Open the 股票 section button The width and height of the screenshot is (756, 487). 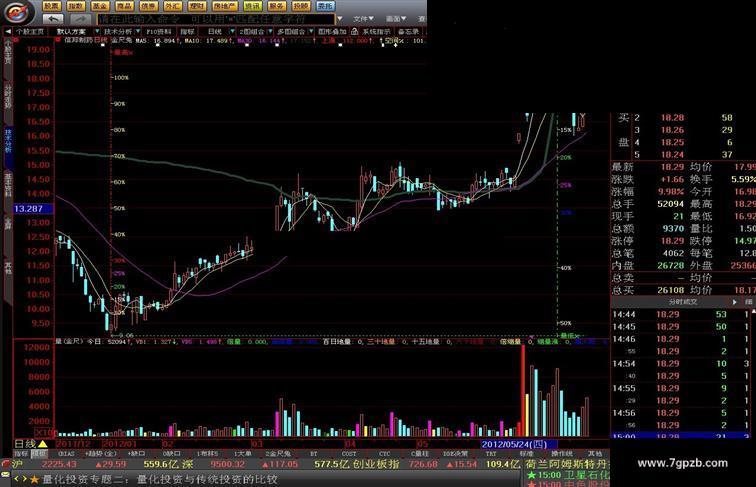52,6
